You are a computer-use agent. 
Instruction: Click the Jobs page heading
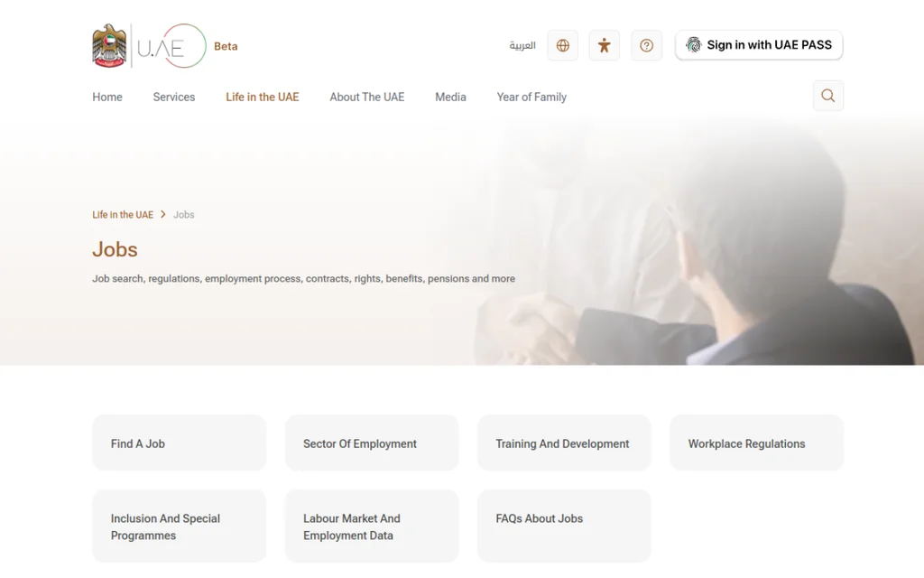pyautogui.click(x=115, y=249)
